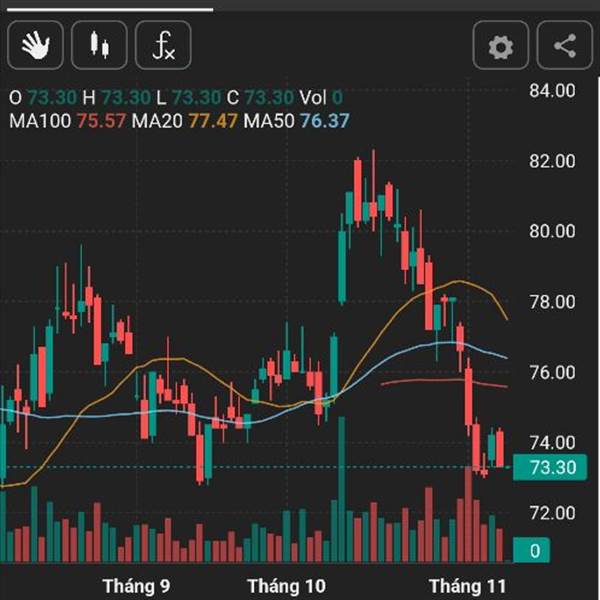Click the 74.00 price axis label
This screenshot has height=600, width=600.
(552, 443)
